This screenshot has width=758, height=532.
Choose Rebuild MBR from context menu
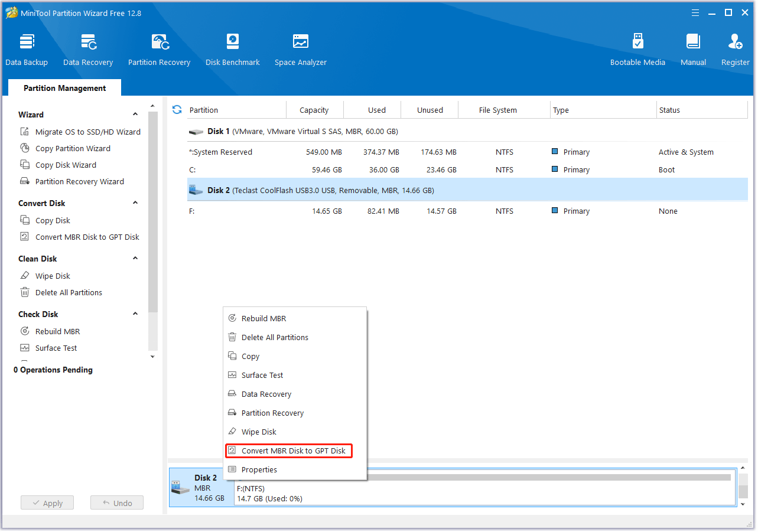(295, 318)
